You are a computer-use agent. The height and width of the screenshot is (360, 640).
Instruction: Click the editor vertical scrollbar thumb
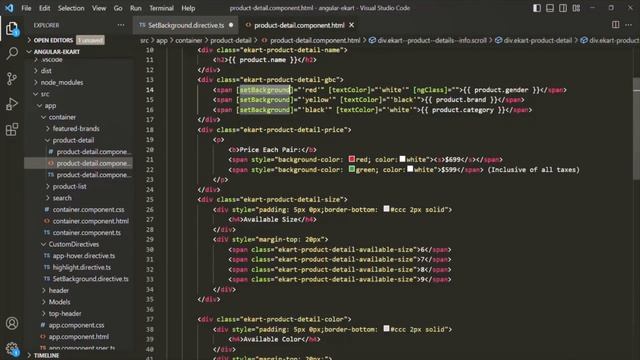[x=636, y=129]
